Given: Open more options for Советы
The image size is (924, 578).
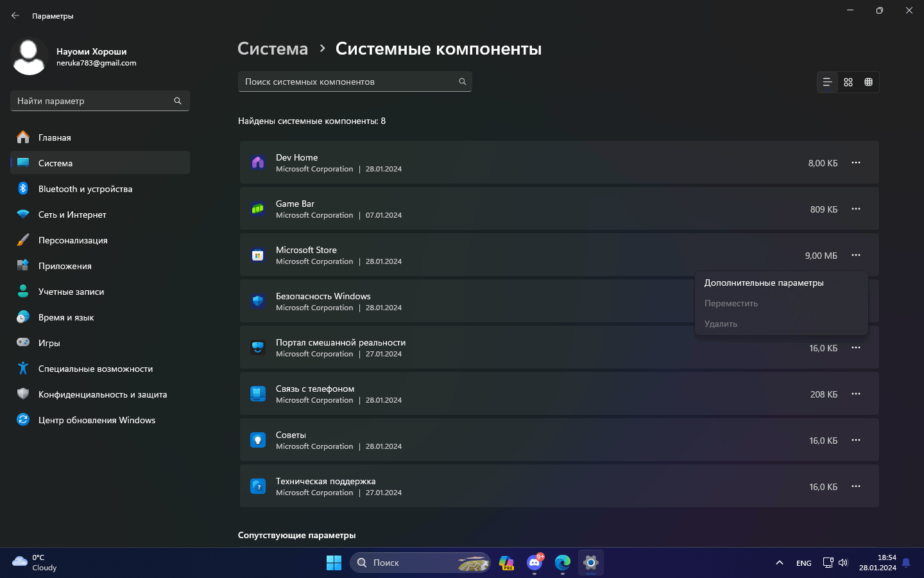Looking at the screenshot, I should pos(856,440).
